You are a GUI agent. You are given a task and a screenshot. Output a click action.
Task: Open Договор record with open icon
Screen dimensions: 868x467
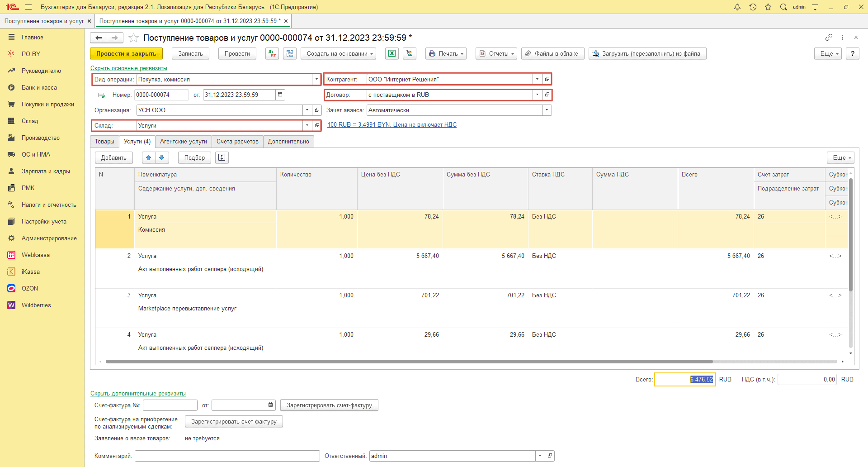[547, 95]
